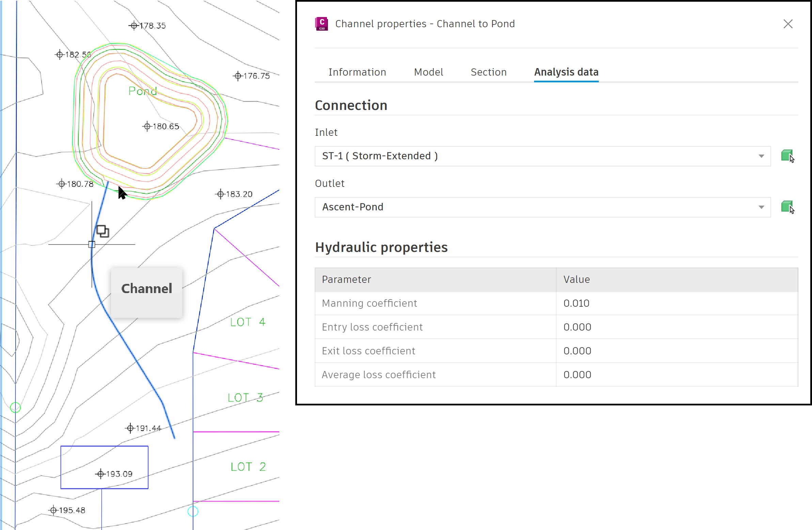Expand the Outlet Ascent-Pond dropdown arrow
Image resolution: width=812 pixels, height=530 pixels.
point(761,207)
